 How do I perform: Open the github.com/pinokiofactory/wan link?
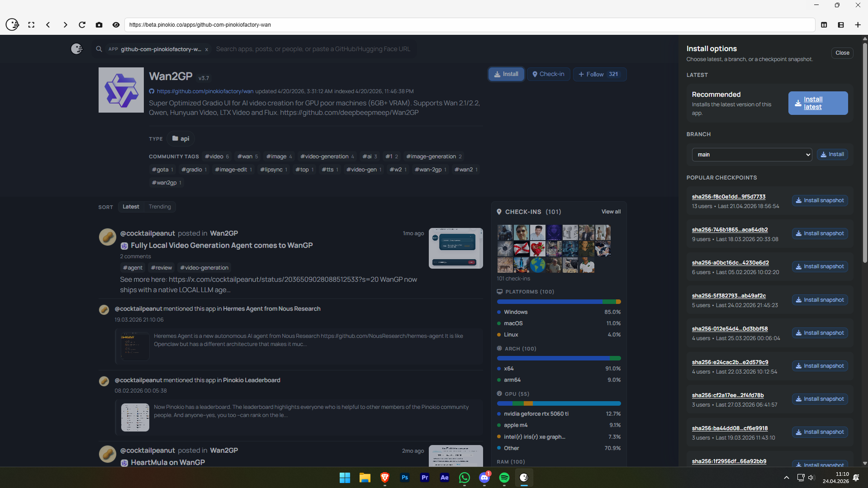pyautogui.click(x=205, y=91)
